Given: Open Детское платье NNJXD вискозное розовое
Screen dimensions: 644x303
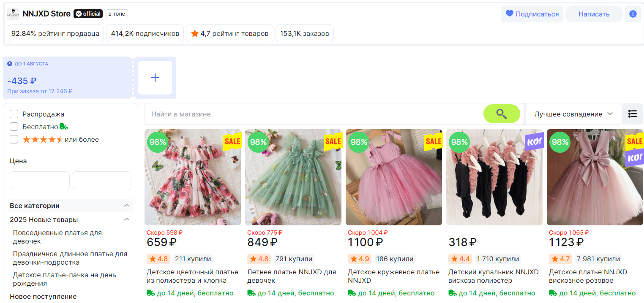Looking at the screenshot, I should 588,276.
